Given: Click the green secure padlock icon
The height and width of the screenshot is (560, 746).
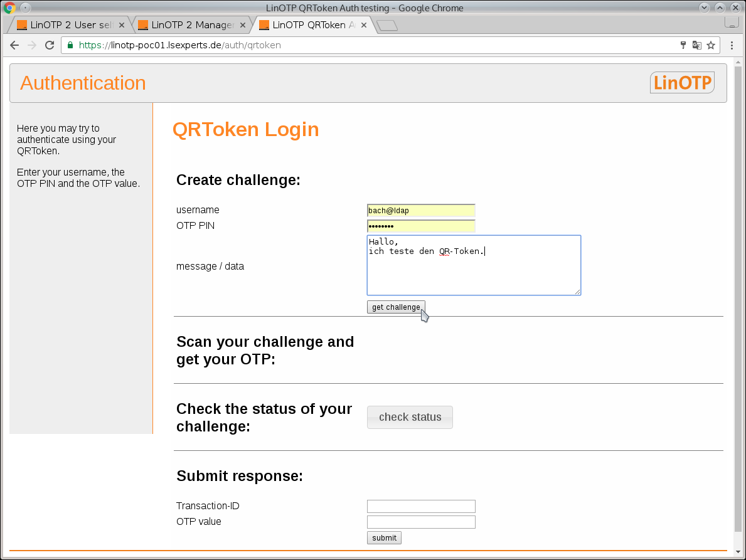Looking at the screenshot, I should tap(70, 45).
